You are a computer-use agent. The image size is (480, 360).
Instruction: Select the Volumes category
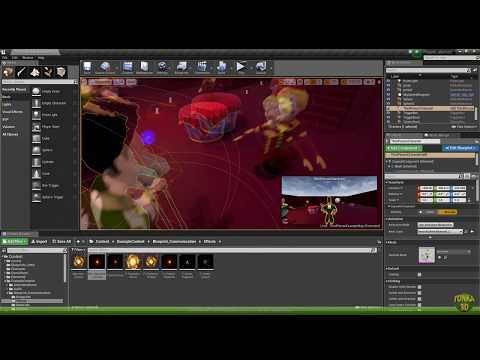(9, 127)
